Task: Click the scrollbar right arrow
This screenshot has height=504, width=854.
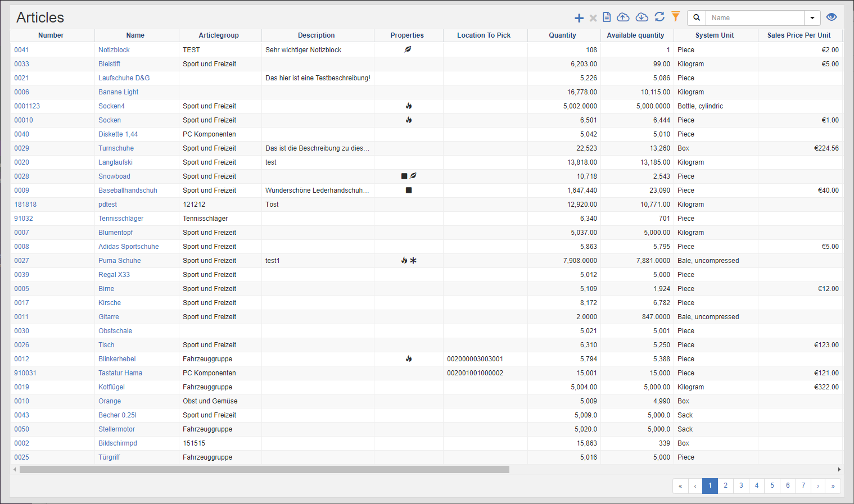Action: (839, 470)
